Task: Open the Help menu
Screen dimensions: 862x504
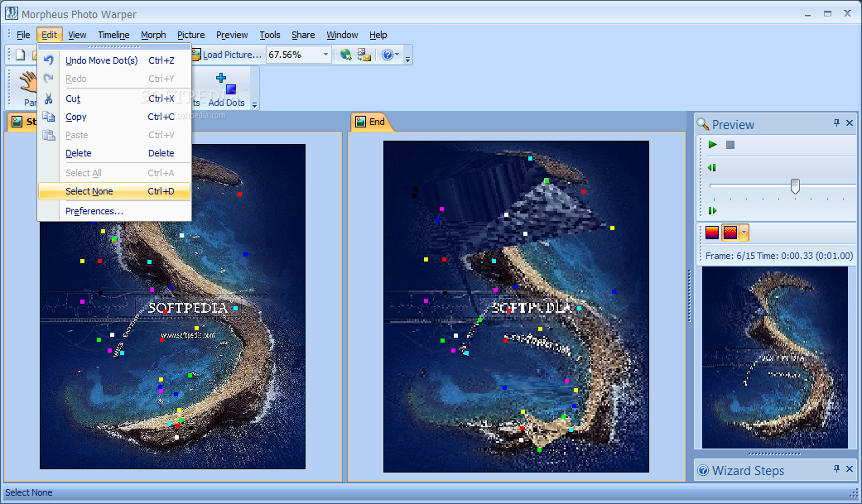Action: point(378,35)
